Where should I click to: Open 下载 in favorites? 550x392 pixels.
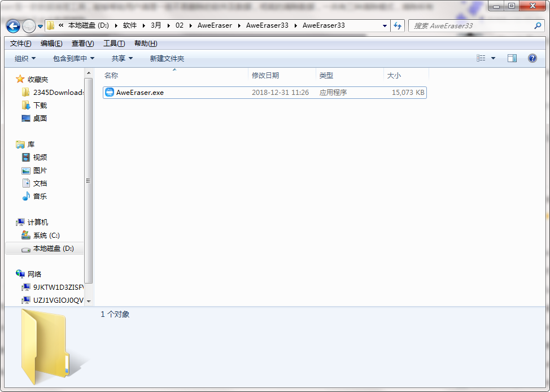pos(40,106)
